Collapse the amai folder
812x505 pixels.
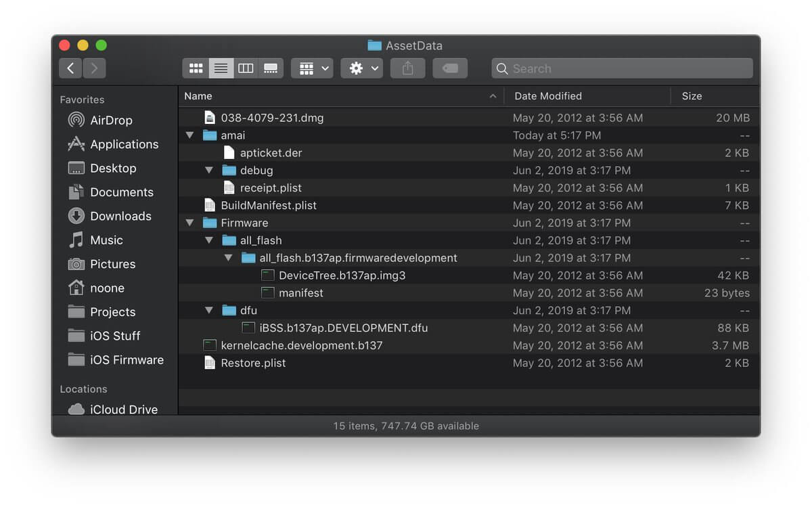(189, 135)
